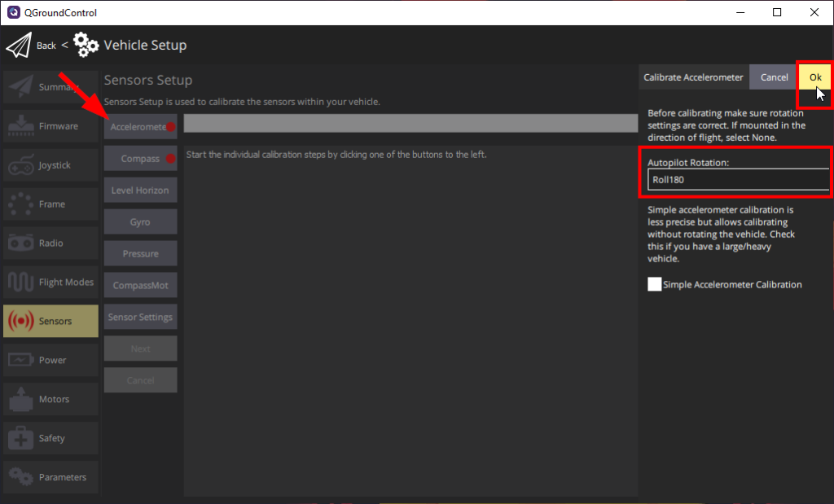Expand the Autopilot Rotation dropdown

point(738,180)
